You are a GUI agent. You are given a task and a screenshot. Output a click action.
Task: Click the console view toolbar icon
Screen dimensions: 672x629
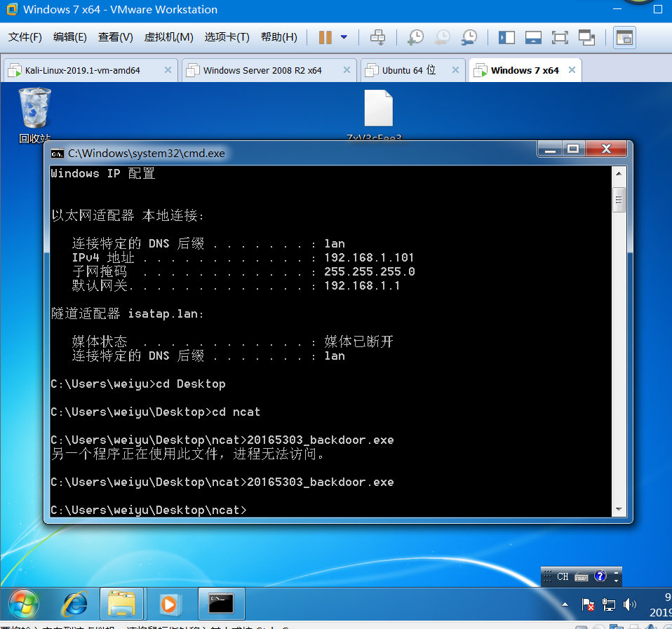tap(624, 38)
